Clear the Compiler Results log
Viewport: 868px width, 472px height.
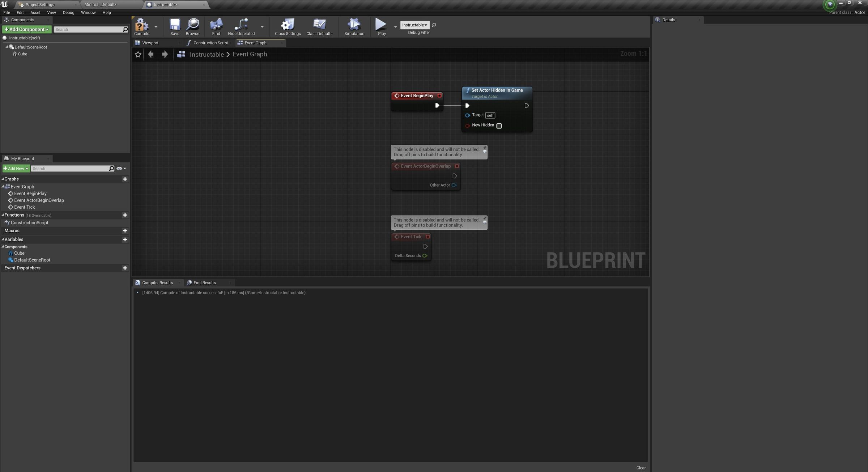click(x=641, y=467)
